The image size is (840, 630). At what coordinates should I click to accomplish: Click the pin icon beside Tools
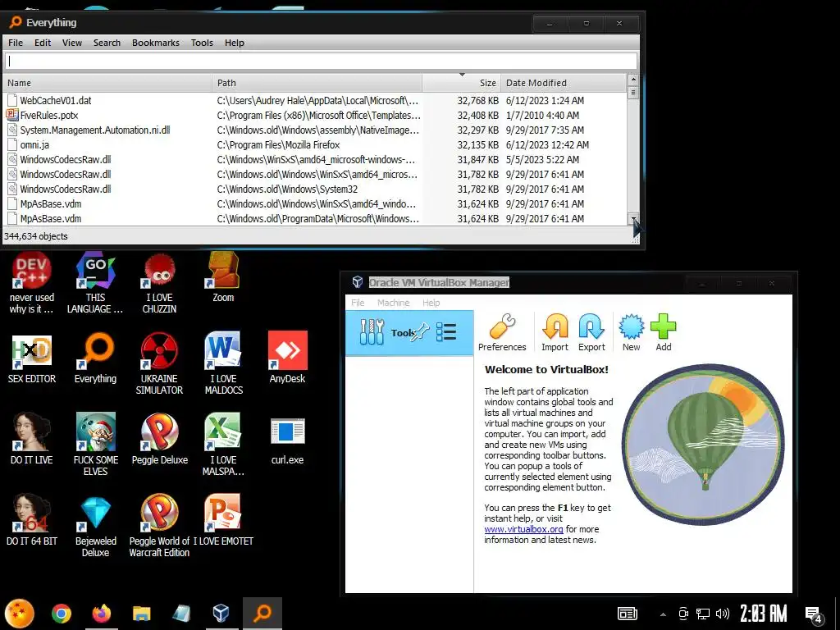[421, 332]
